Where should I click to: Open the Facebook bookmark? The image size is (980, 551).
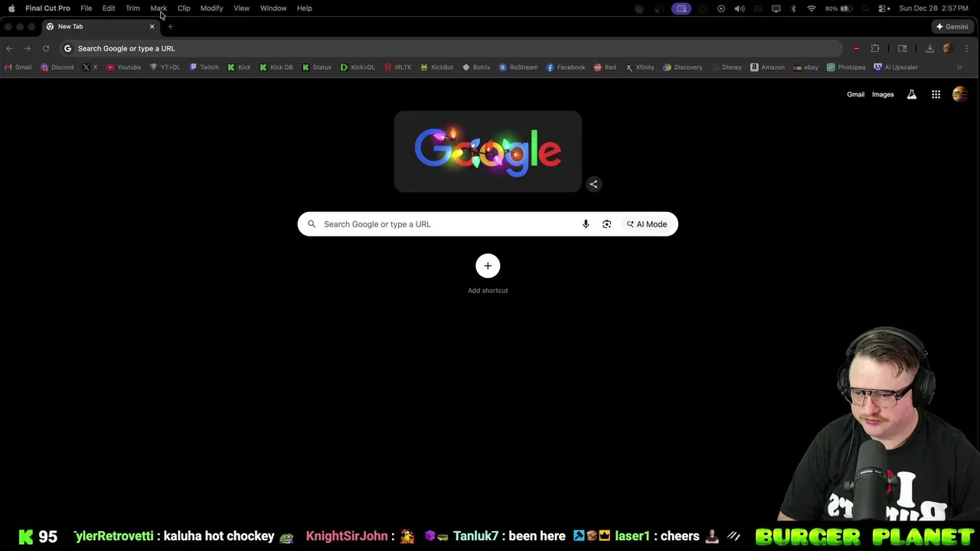[566, 67]
